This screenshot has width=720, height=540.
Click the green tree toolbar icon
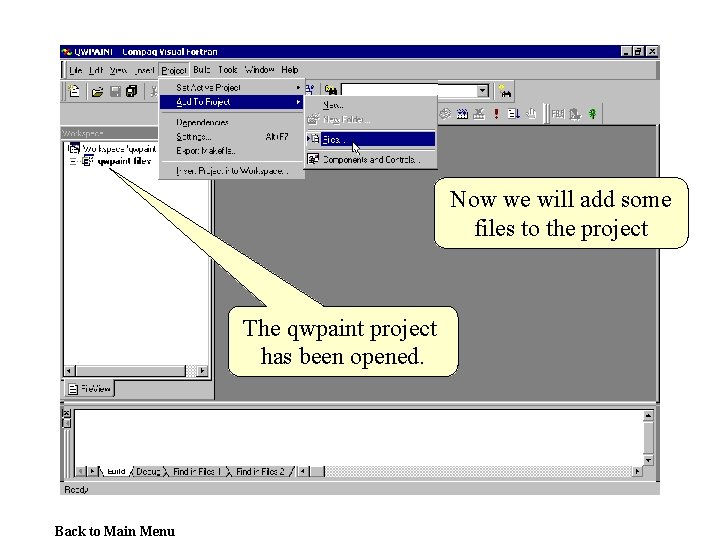click(592, 113)
